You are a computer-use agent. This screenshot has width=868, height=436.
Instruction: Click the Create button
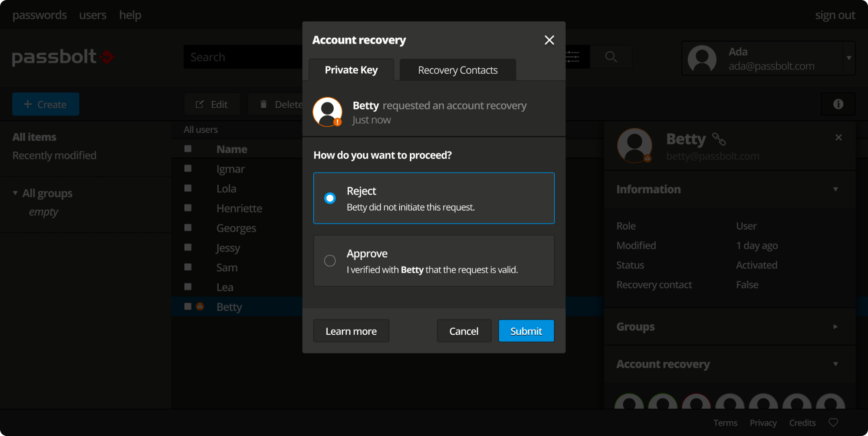(46, 104)
